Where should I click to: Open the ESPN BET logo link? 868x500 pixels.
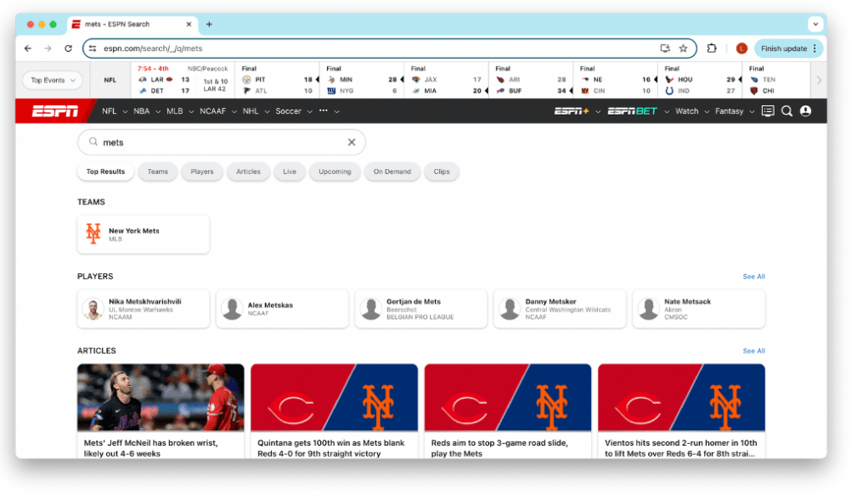point(632,111)
